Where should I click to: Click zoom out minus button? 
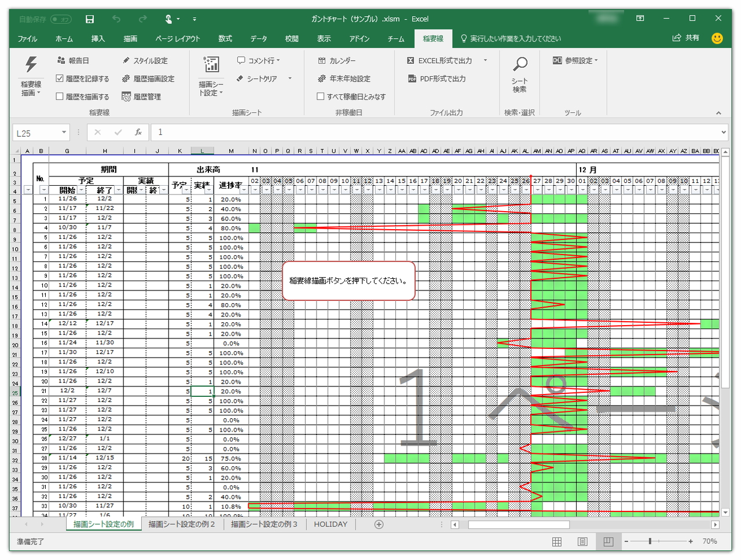click(x=626, y=541)
